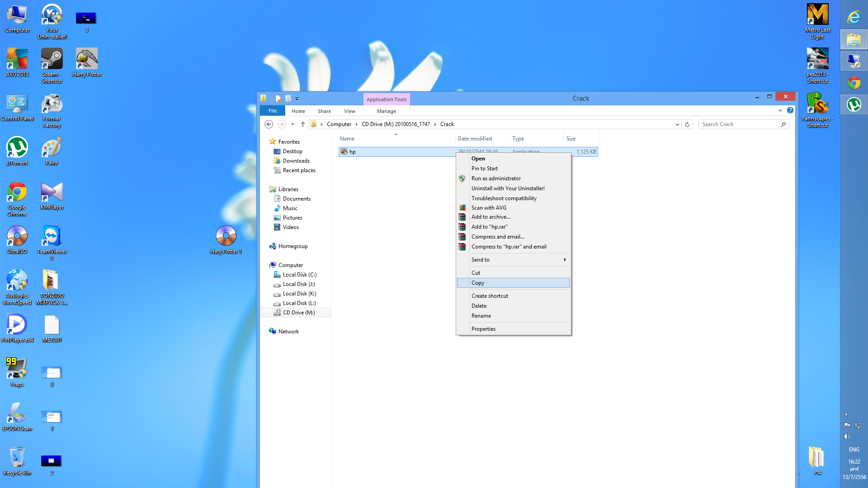Open address bar history dropdown
The width and height of the screenshot is (868, 488).
click(677, 124)
